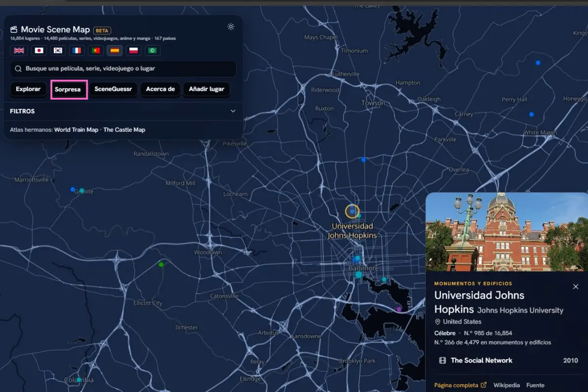Screen dimensions: 588x392
Task: Click the Parkville label on the map
Action: (445, 140)
